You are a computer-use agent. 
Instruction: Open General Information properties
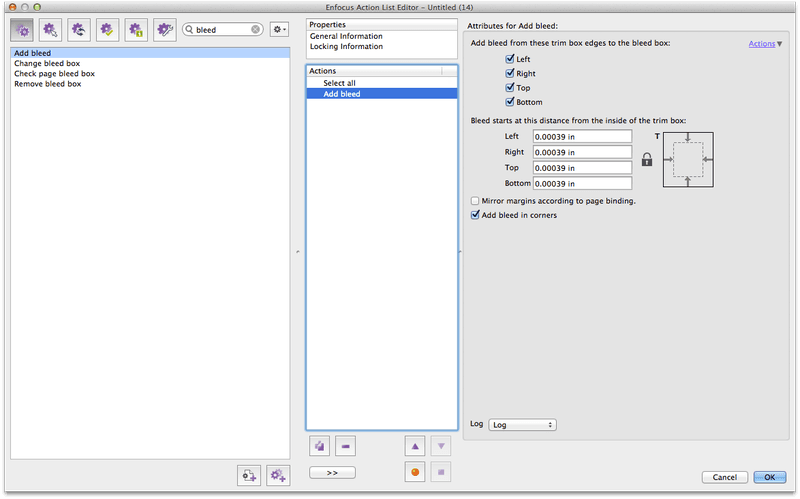pos(346,36)
